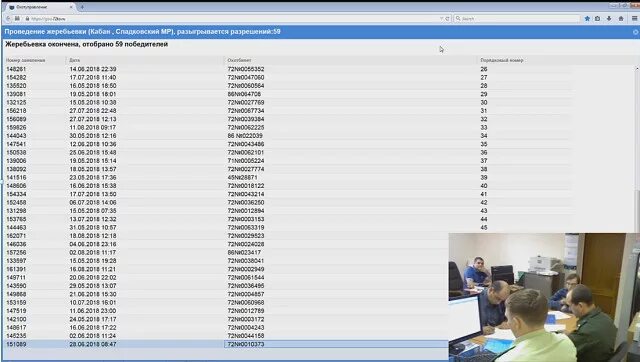The height and width of the screenshot is (362, 640).
Task: Click hunting ticket 86 №022039
Action: (x=245, y=136)
